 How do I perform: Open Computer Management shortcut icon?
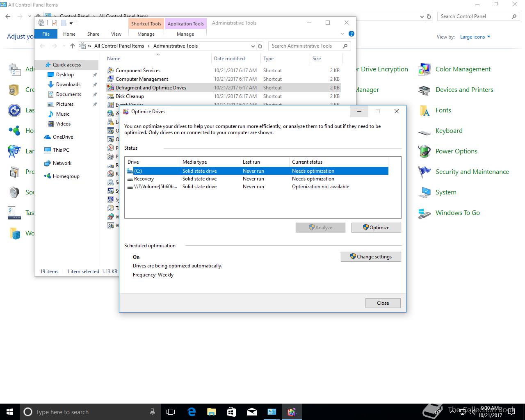coord(110,79)
